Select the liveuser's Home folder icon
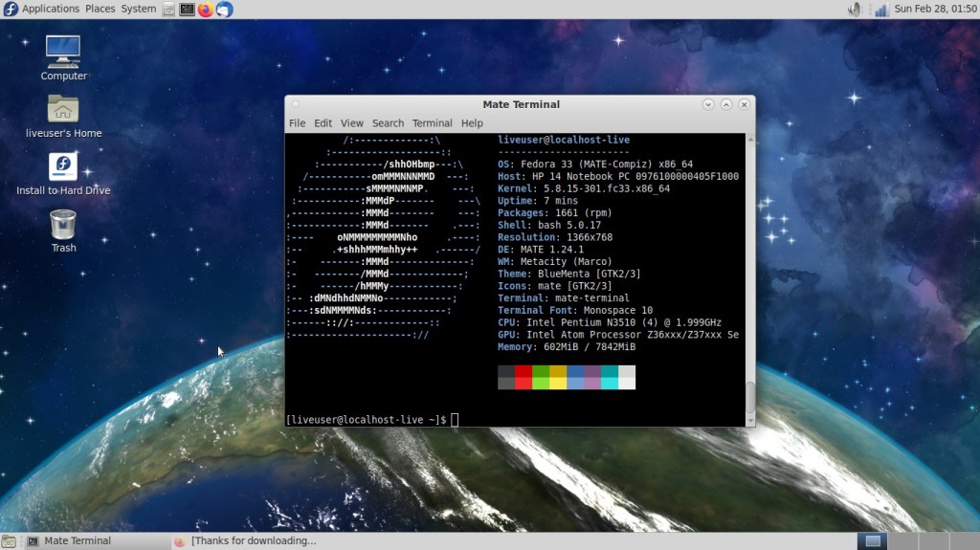The width and height of the screenshot is (980, 550). pyautogui.click(x=63, y=108)
